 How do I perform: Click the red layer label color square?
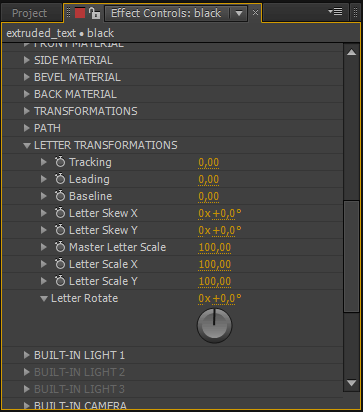tap(80, 13)
